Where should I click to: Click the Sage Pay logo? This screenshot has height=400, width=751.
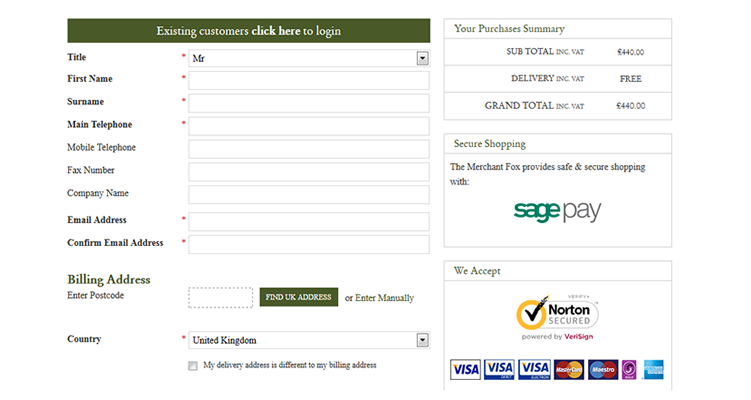click(x=557, y=211)
